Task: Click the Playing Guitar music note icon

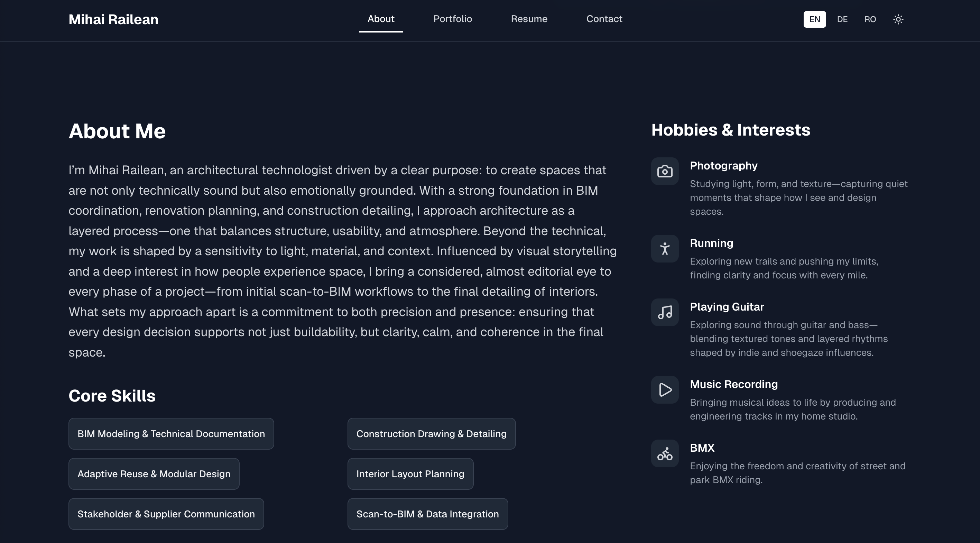Action: tap(665, 312)
